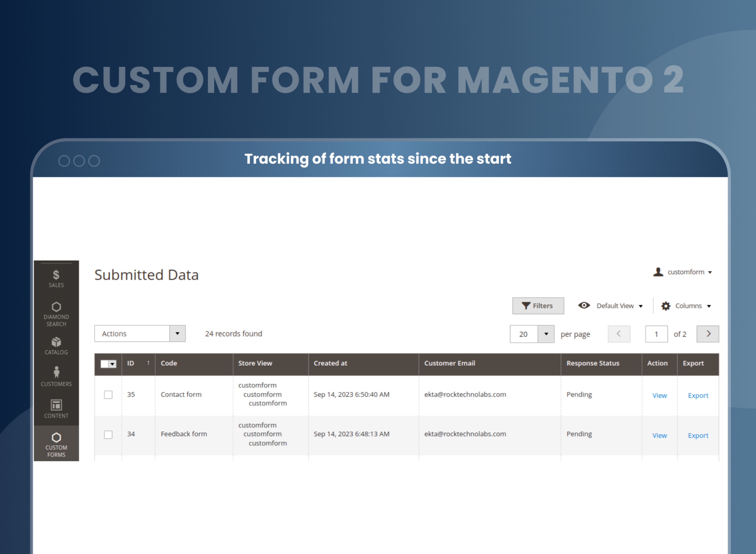
Task: Click the user account avatar icon
Action: [658, 272]
